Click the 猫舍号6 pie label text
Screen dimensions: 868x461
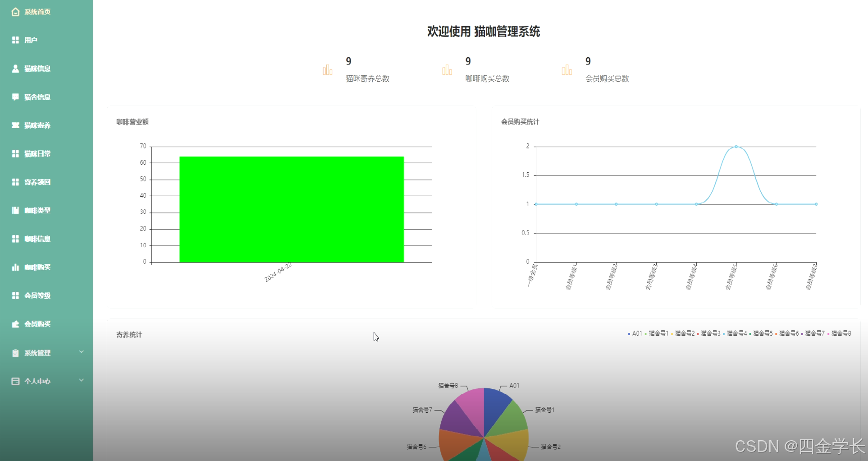pos(416,447)
